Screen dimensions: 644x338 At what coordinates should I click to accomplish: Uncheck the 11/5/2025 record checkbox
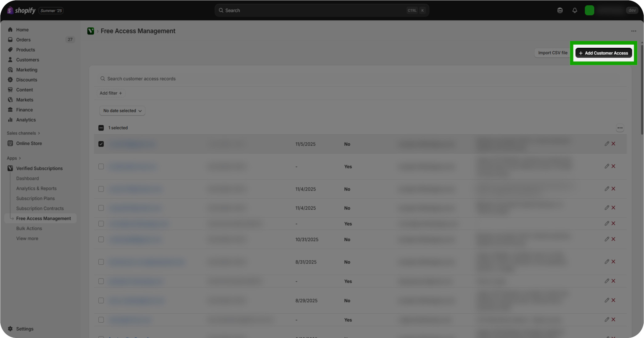pyautogui.click(x=101, y=144)
